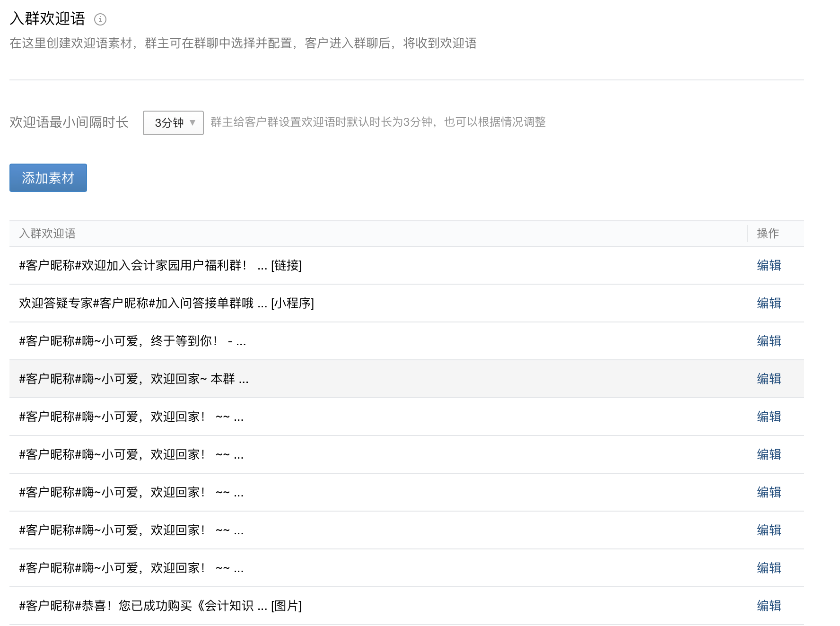Image resolution: width=840 pixels, height=626 pixels.
Task: Click the info icon beside 入群欢迎语 title
Action: coord(100,19)
